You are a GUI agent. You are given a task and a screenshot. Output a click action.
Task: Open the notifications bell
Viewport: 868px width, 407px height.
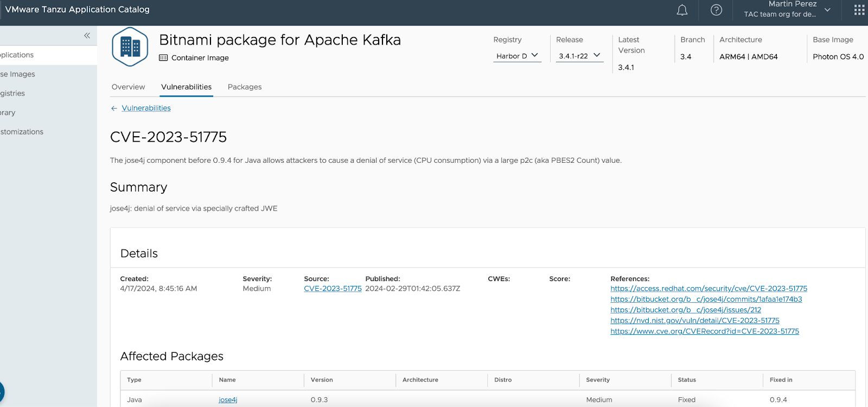pyautogui.click(x=682, y=10)
